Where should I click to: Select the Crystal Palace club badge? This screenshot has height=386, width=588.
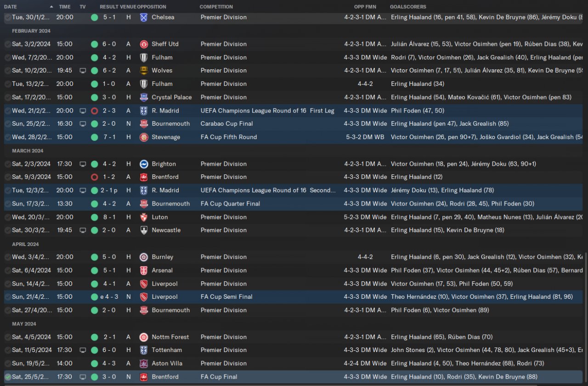pos(144,97)
